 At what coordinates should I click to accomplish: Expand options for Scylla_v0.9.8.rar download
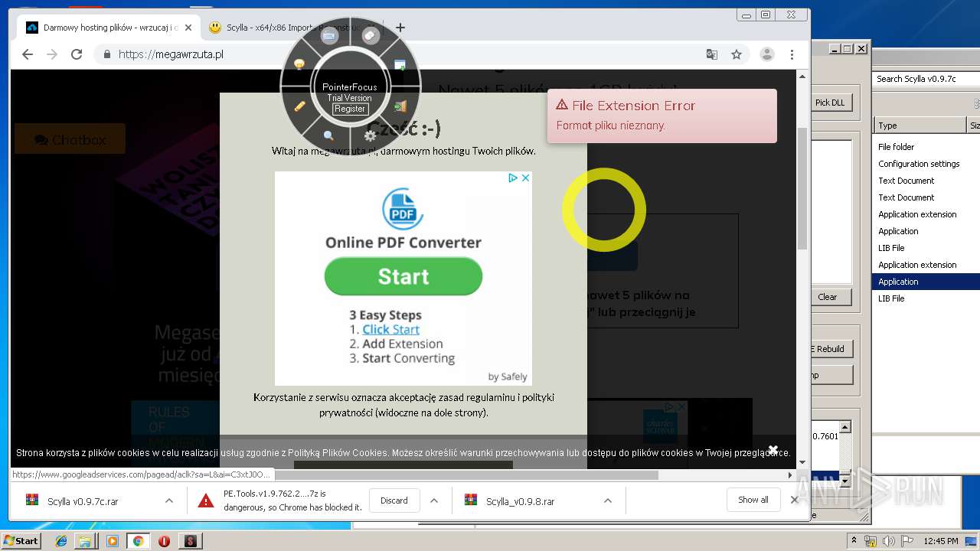pyautogui.click(x=607, y=500)
